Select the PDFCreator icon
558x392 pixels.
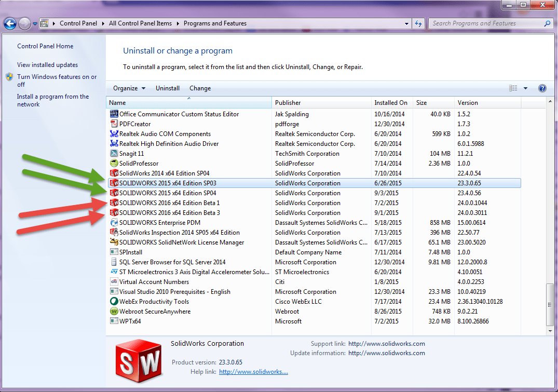click(x=114, y=124)
